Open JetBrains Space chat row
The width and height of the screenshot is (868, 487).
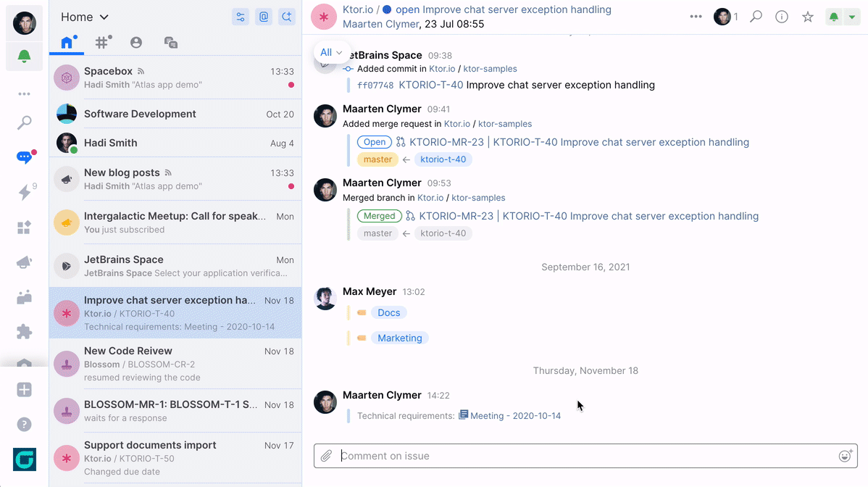pyautogui.click(x=175, y=266)
